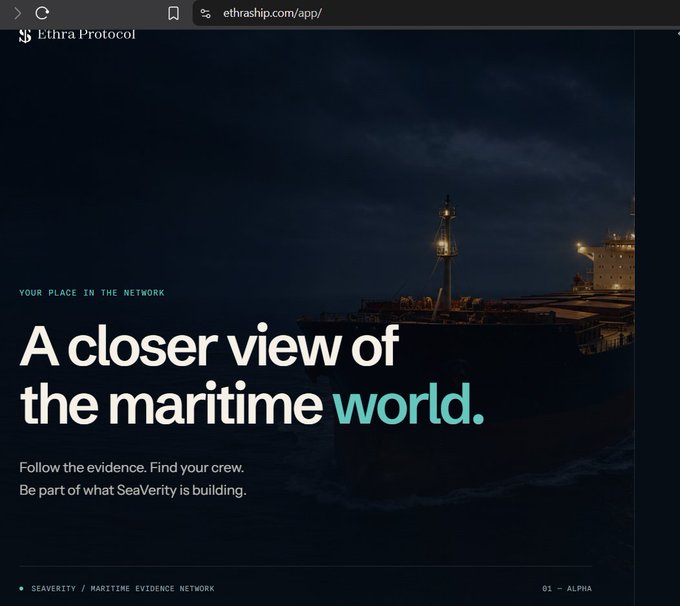This screenshot has width=680, height=606.
Task: Click 'Follow the evidence. Find your crew.'
Action: click(132, 468)
